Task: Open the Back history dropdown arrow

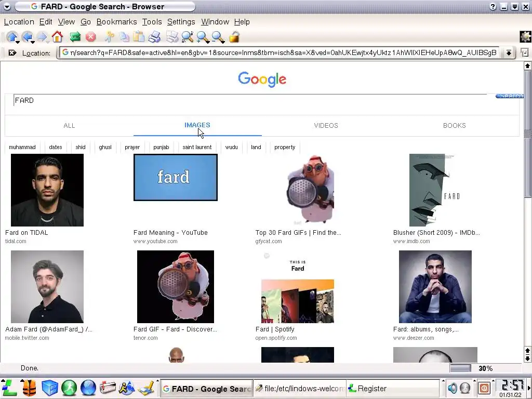Action: (x=32, y=42)
